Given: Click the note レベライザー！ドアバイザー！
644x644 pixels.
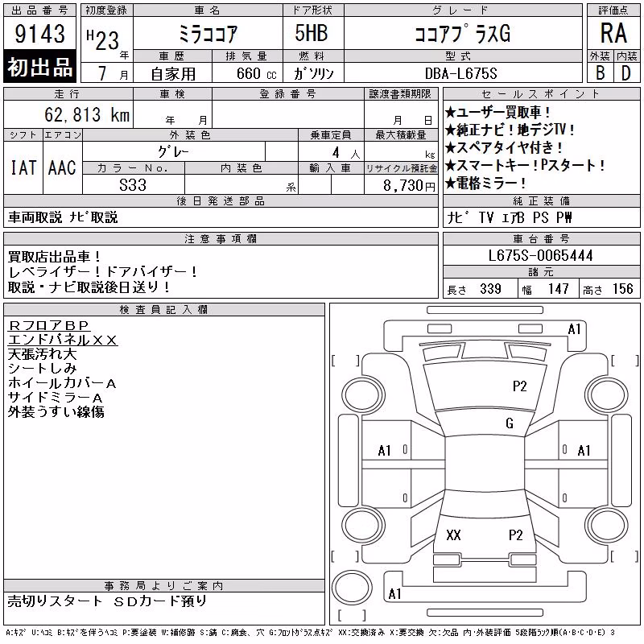Looking at the screenshot, I should (103, 272).
